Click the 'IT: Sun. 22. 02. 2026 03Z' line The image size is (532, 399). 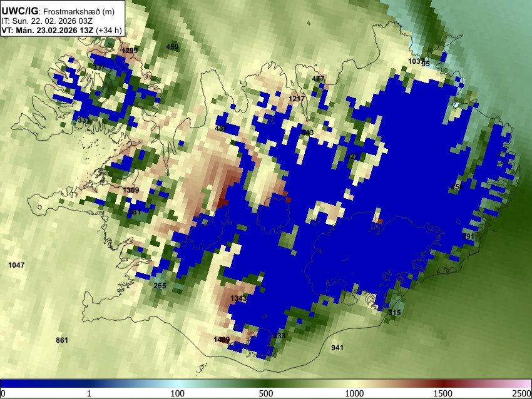[47, 21]
